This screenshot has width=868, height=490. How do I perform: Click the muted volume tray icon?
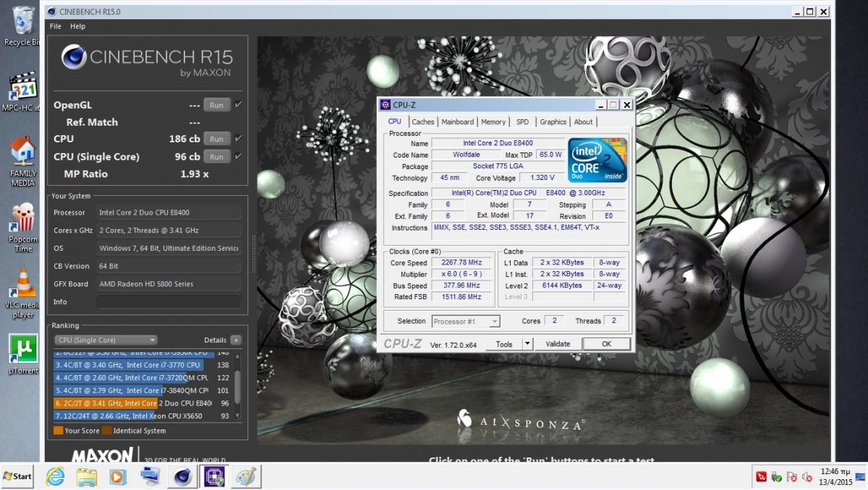coord(807,477)
